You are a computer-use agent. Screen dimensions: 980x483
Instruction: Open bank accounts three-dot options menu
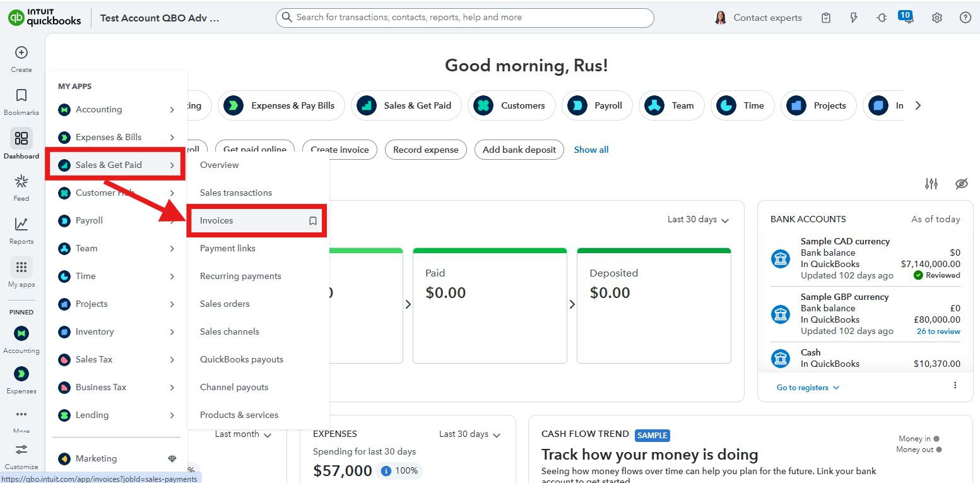[x=955, y=385]
